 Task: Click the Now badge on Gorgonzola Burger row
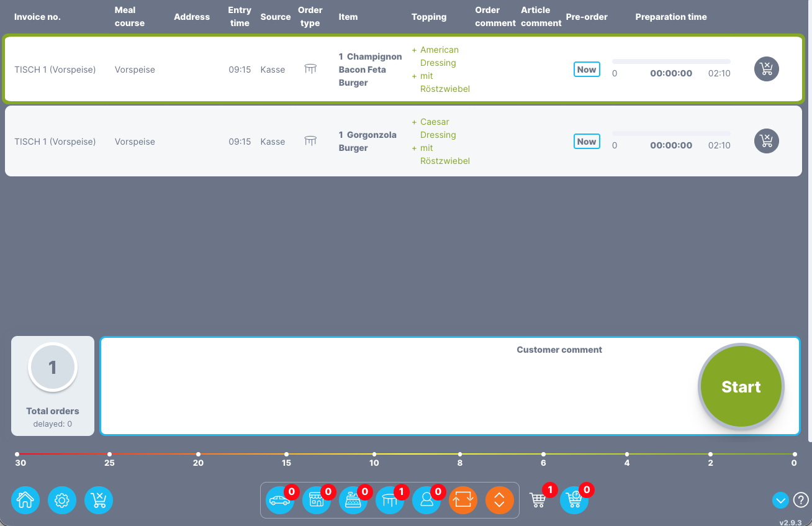pos(587,142)
